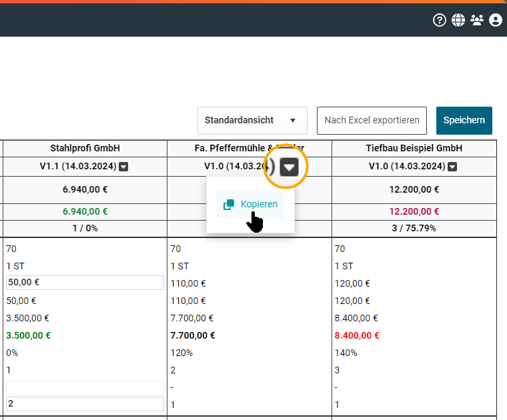Screen dimensions: 507x420
Task: Open the user group icon
Action: pyautogui.click(x=476, y=20)
